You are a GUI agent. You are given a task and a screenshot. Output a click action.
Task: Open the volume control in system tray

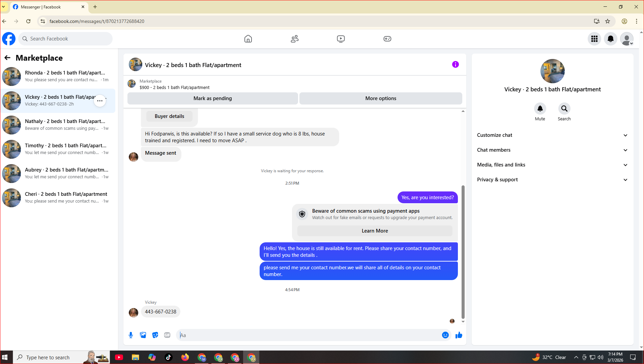[x=601, y=357]
